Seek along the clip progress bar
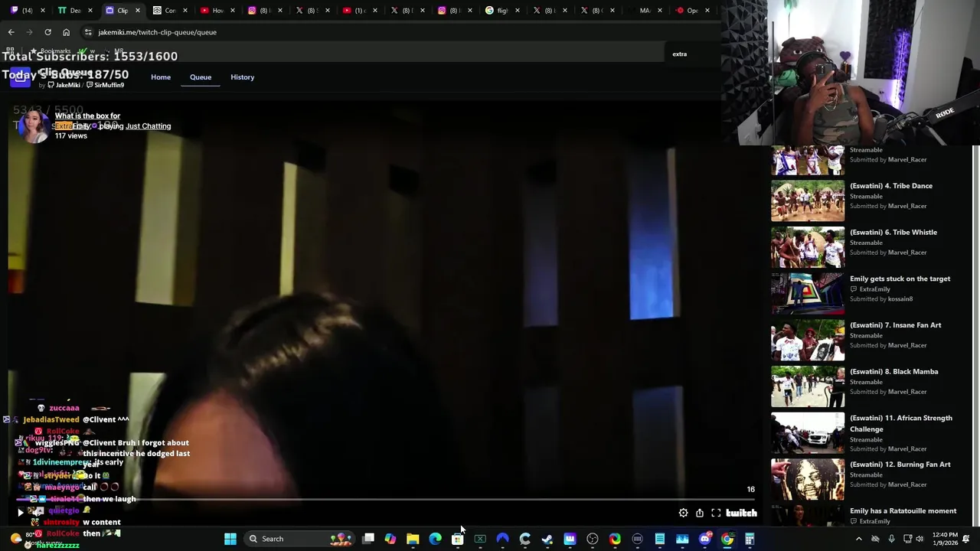The image size is (980, 551). coord(386,500)
